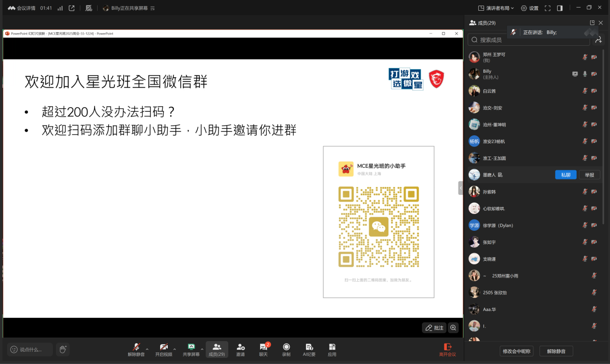Open the 应用 (Apps) icon
610x364 pixels.
coord(332,349)
